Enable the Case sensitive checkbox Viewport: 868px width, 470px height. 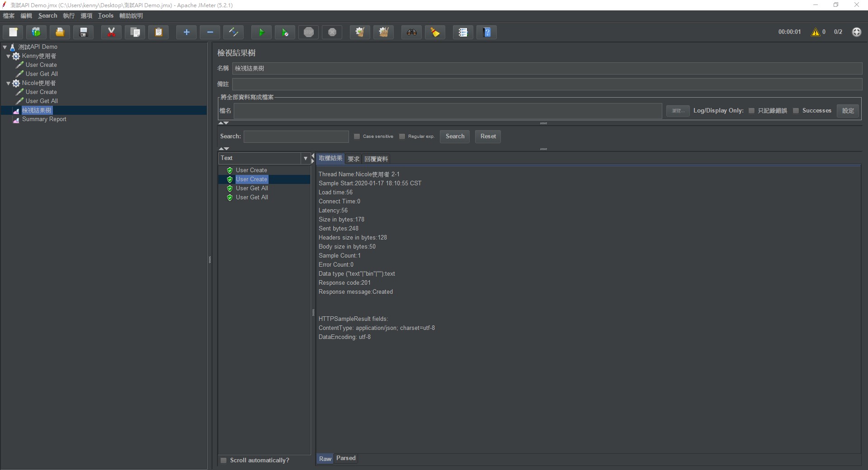357,136
